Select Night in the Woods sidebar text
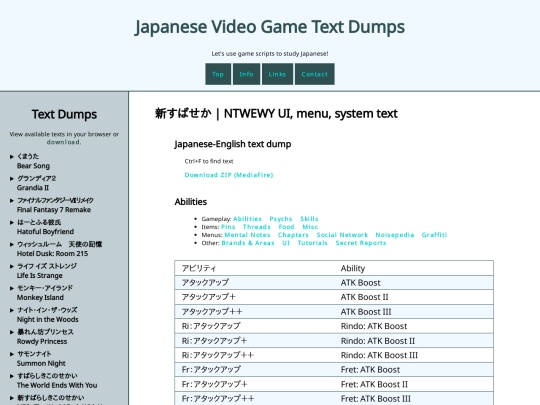Screen dimensions: 540x405 pyautogui.click(x=48, y=320)
